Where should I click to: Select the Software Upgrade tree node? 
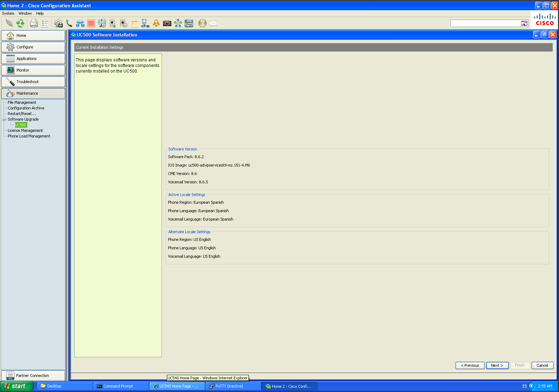tap(23, 119)
